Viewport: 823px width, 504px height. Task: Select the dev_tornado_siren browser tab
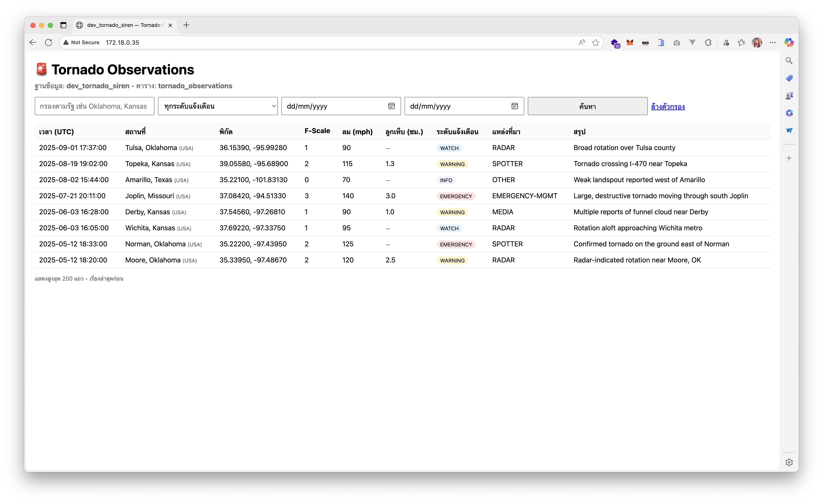tap(124, 25)
